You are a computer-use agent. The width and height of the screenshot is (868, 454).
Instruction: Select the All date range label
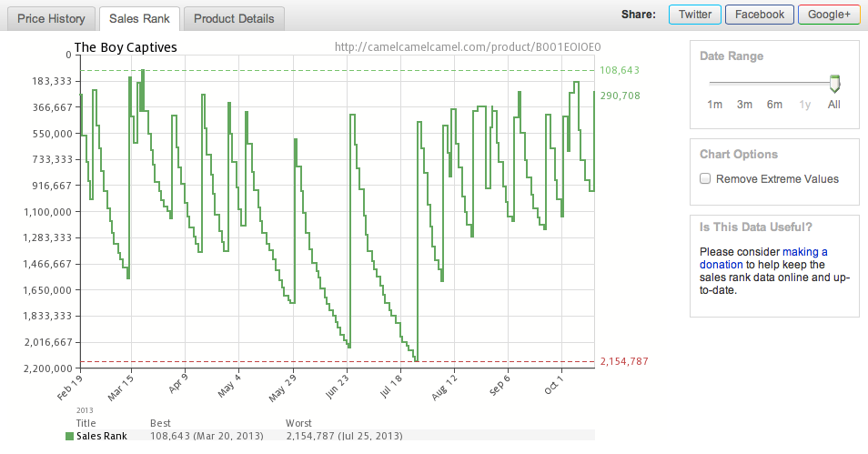point(833,104)
